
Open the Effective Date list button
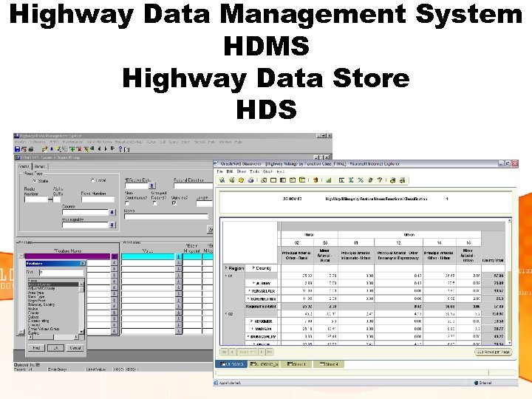pyautogui.click(x=152, y=185)
